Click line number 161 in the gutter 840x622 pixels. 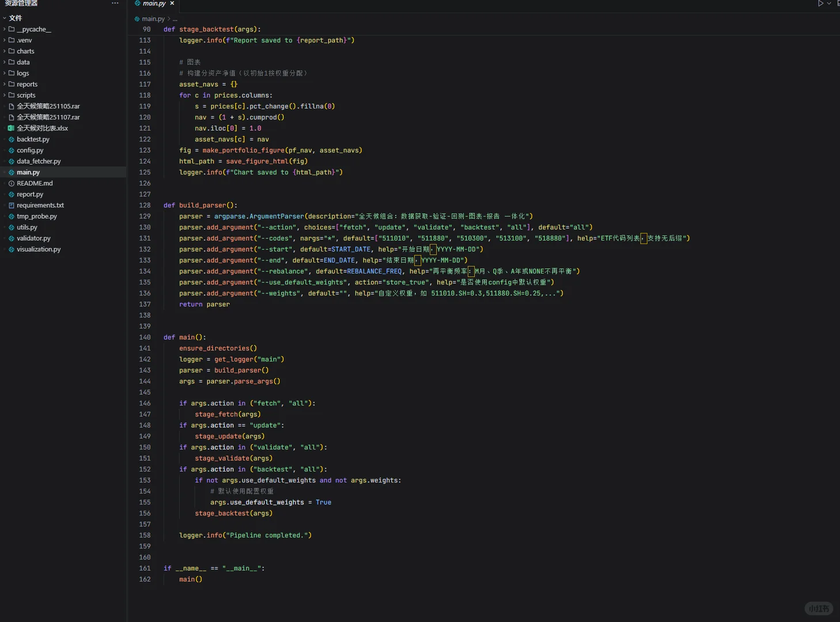[145, 568]
